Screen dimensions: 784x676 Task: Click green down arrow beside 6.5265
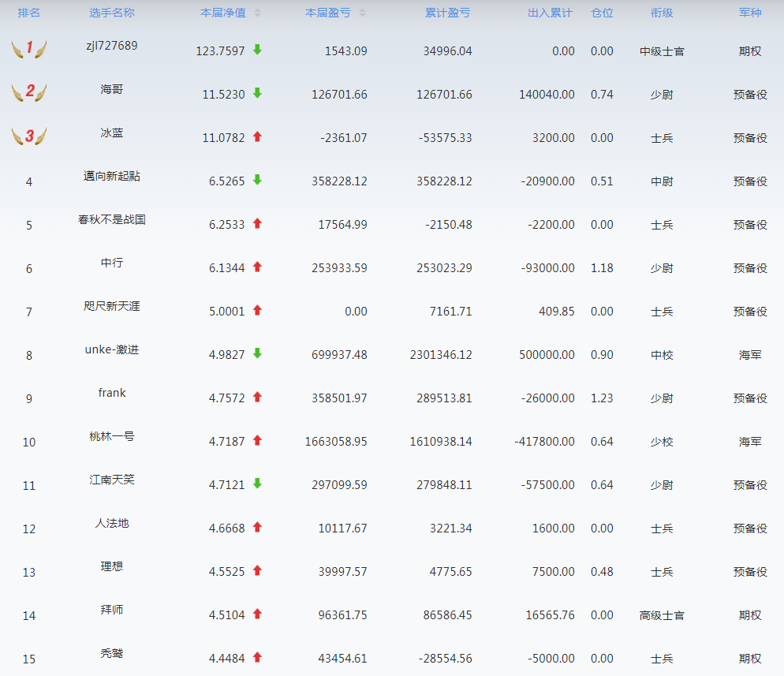click(257, 180)
